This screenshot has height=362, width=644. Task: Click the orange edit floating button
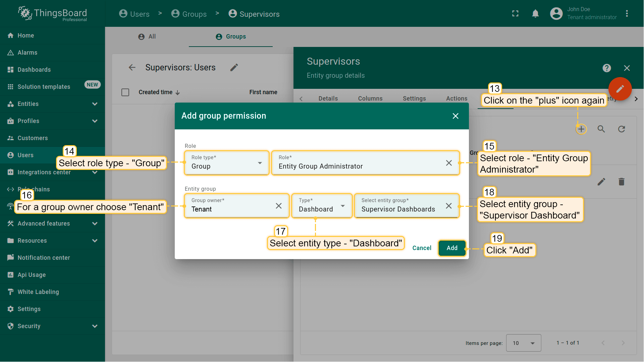[620, 89]
